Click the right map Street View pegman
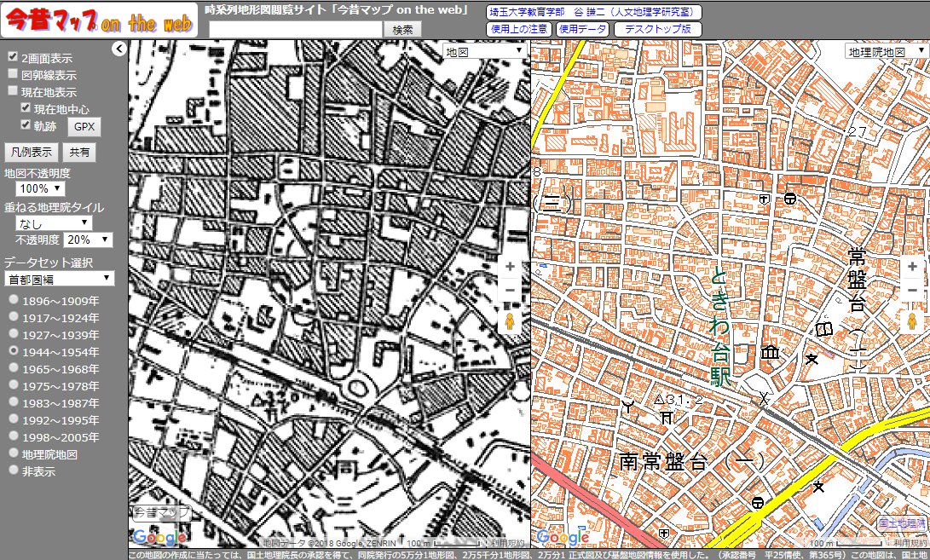930x560 pixels. pos(912,322)
